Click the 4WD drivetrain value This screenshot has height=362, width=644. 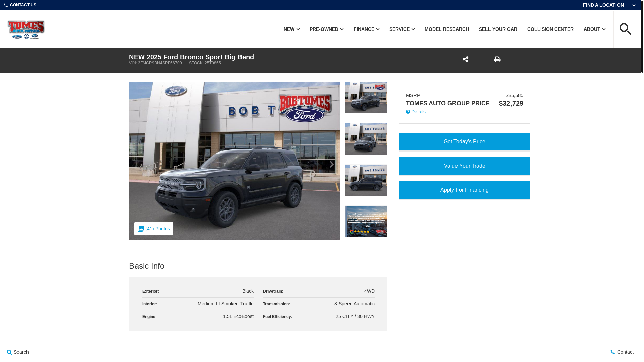(x=369, y=291)
